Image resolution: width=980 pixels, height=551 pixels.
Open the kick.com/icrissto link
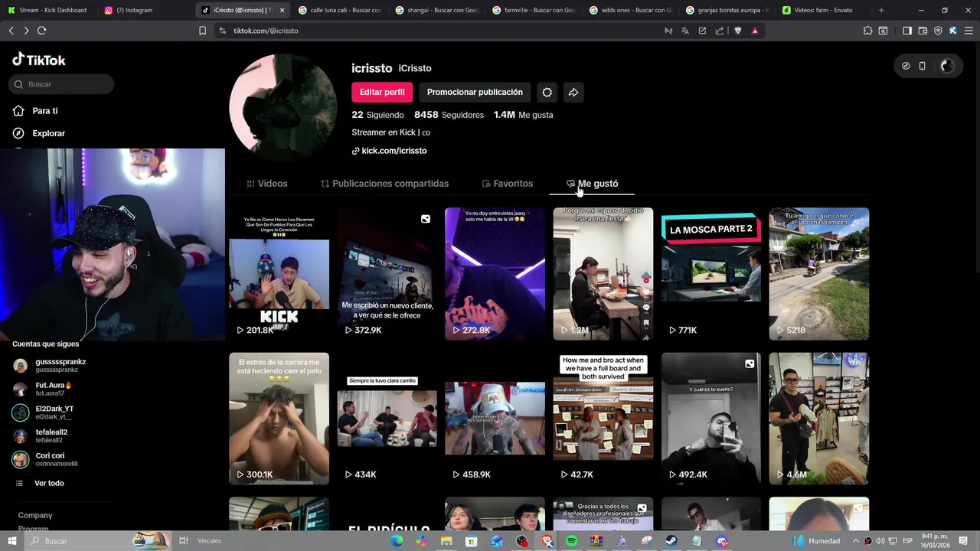389,151
